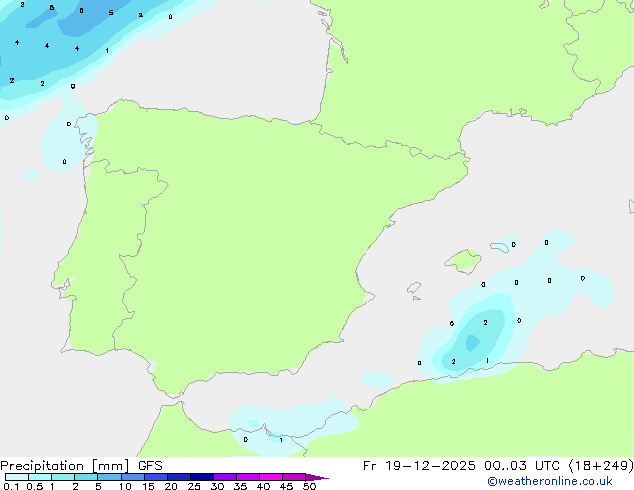Click the Menorca island outline on the map
Image resolution: width=634 pixels, height=490 pixels.
(500, 247)
